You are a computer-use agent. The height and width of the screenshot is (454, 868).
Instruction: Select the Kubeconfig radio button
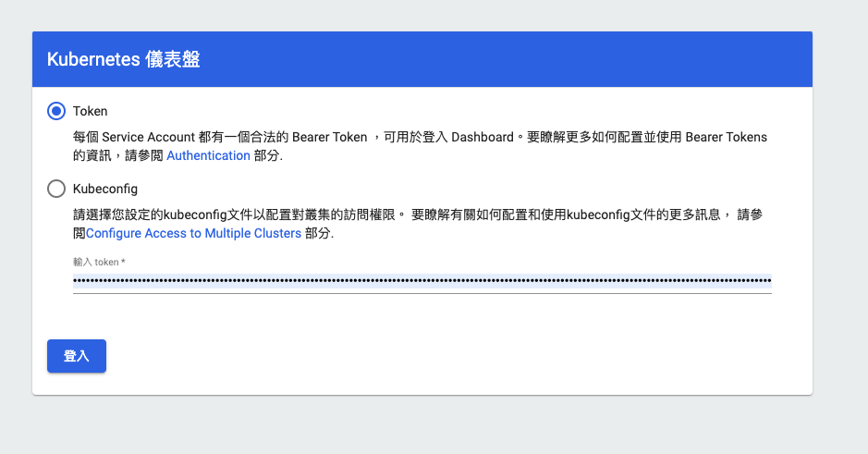55,189
